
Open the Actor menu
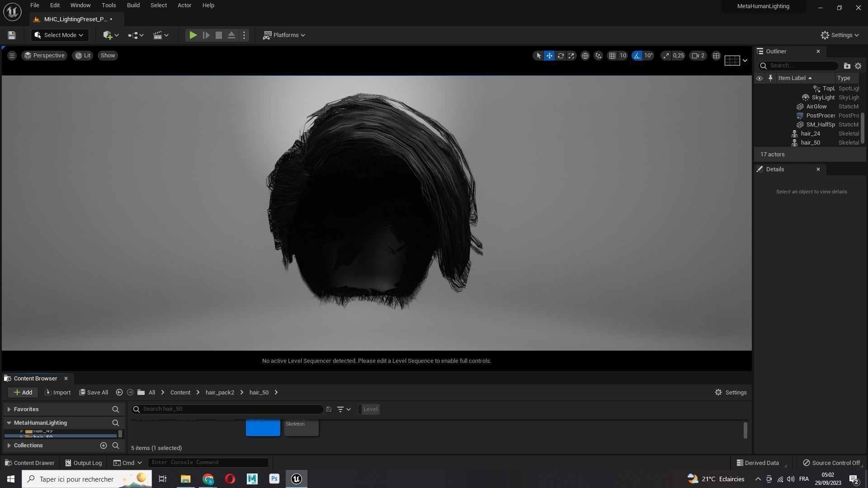pyautogui.click(x=184, y=5)
